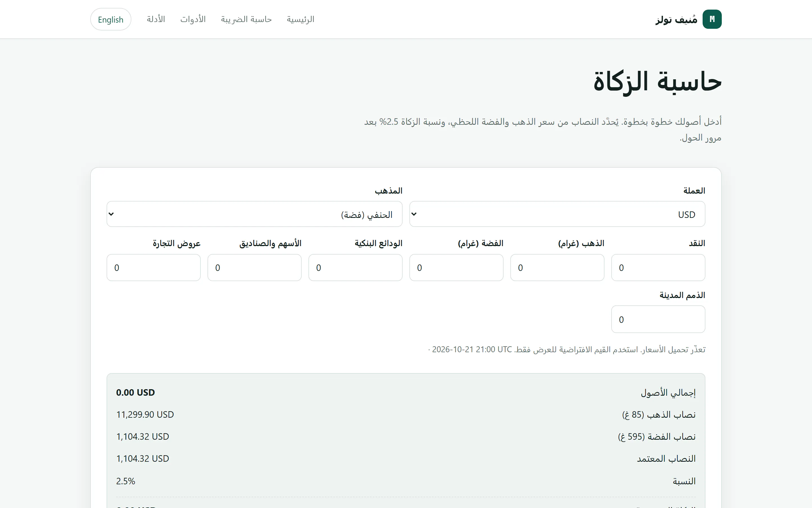Image resolution: width=812 pixels, height=508 pixels.
Task: Click the نصاب الذهب (85 غ) label
Action: click(659, 415)
